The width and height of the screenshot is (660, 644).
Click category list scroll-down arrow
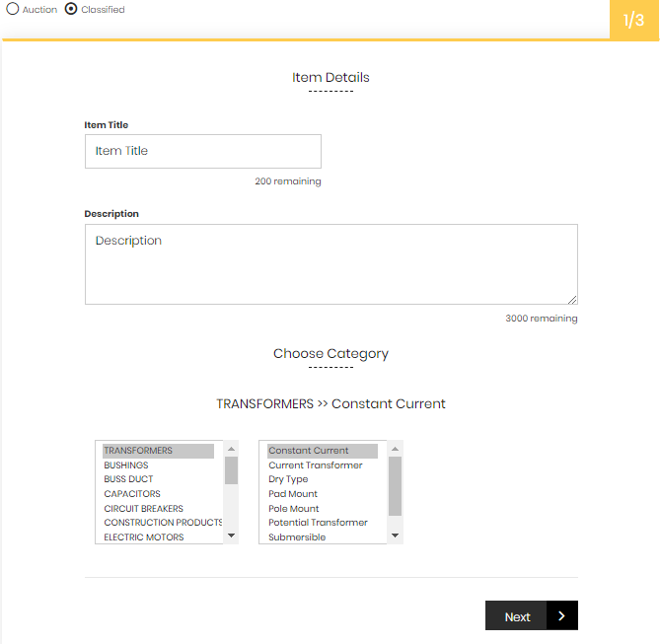(231, 536)
